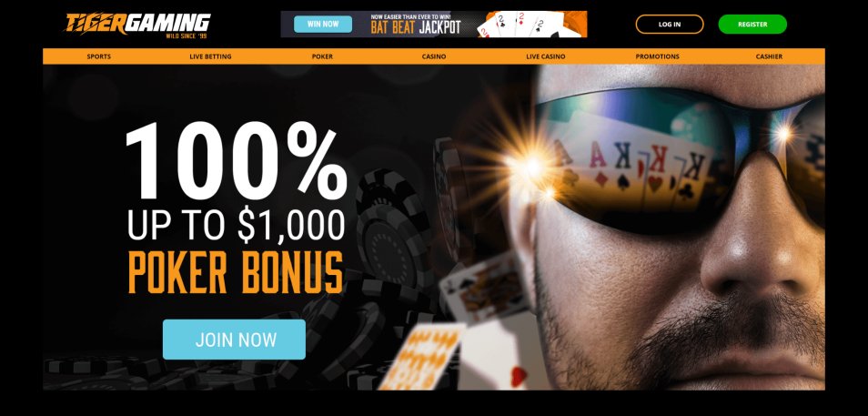
Task: Go to the Sports menu item
Action: pyautogui.click(x=98, y=56)
